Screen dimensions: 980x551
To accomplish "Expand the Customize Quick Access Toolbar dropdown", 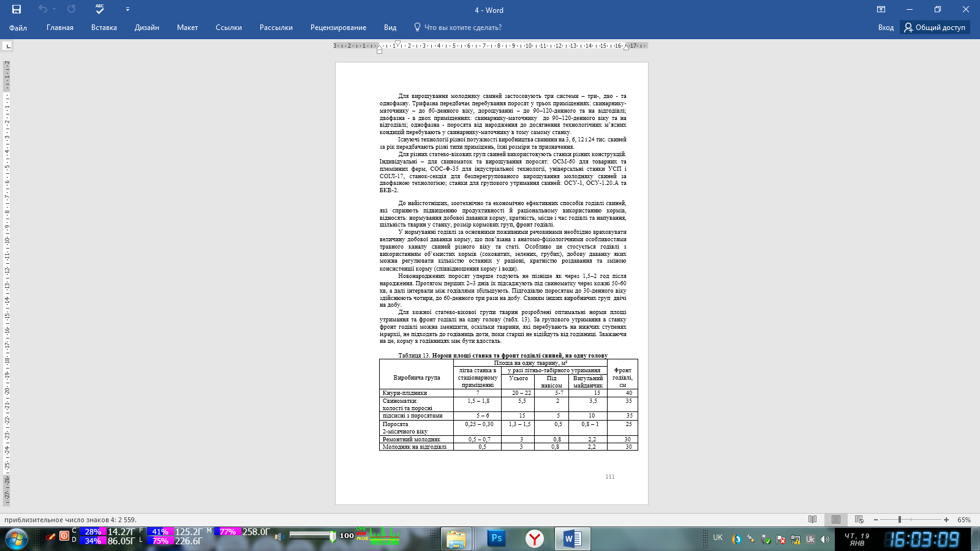I will [127, 9].
